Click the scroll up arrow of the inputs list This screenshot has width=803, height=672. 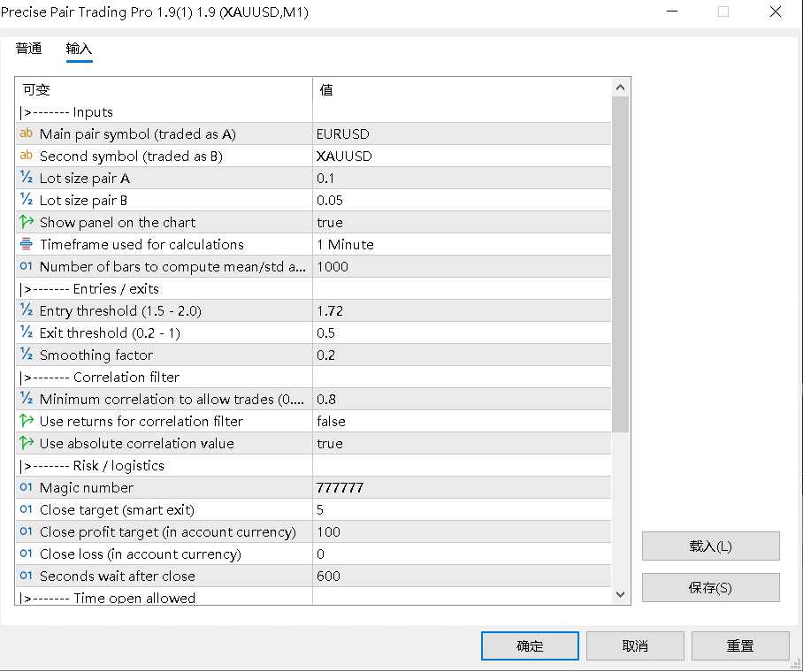pyautogui.click(x=620, y=88)
